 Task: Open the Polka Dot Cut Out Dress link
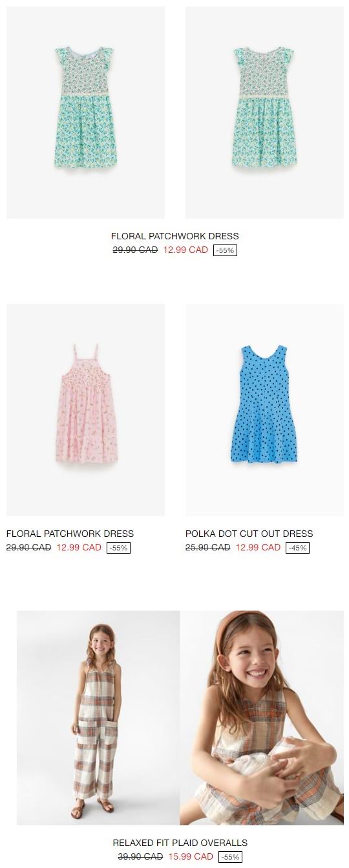click(249, 534)
